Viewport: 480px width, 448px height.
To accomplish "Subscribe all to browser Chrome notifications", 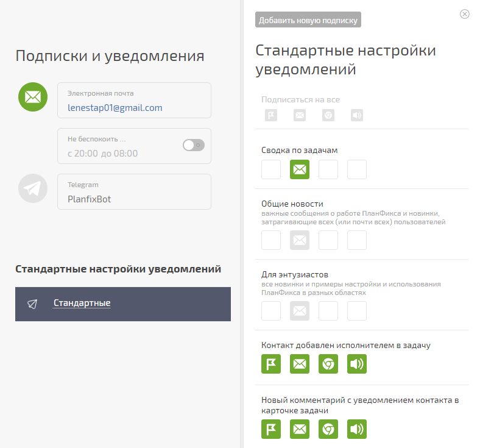I will click(x=328, y=115).
